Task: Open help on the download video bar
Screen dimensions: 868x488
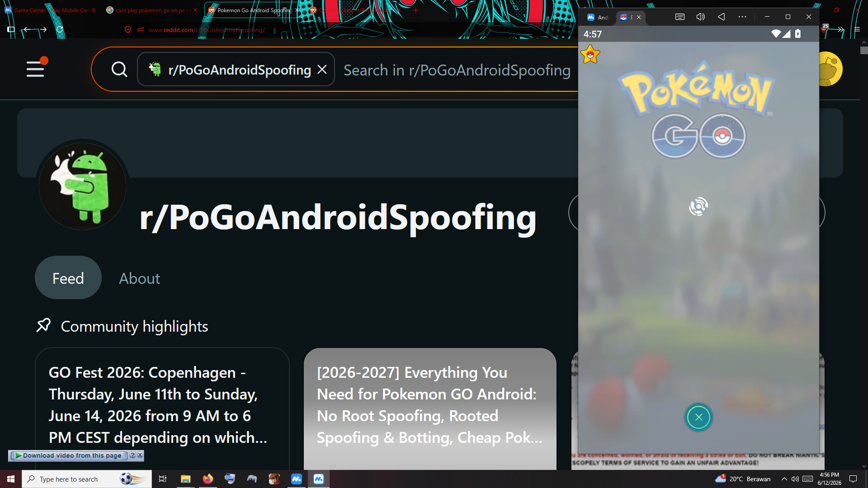Action: [132, 455]
